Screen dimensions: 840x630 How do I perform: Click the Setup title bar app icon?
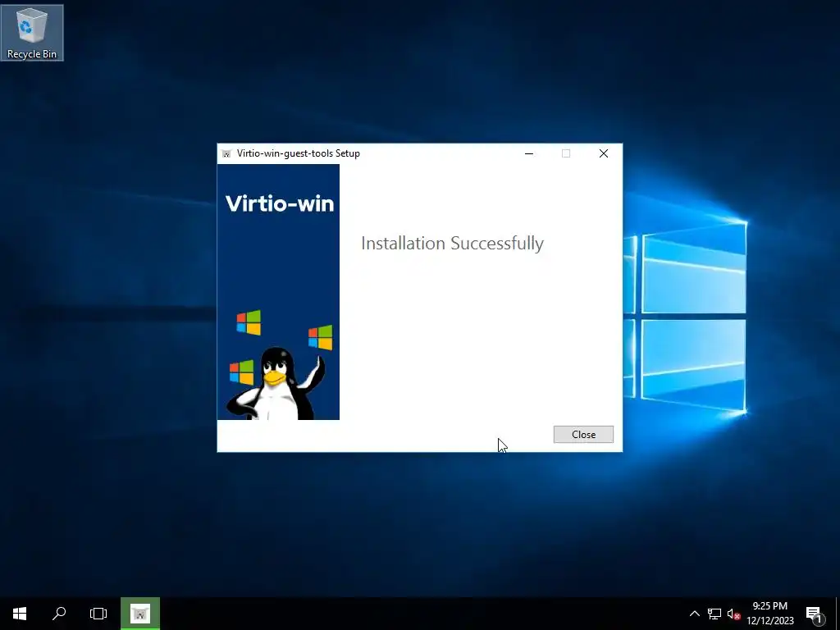(226, 153)
